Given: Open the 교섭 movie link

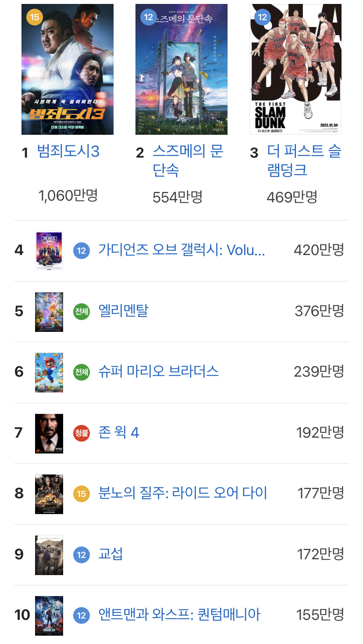Looking at the screenshot, I should [110, 554].
